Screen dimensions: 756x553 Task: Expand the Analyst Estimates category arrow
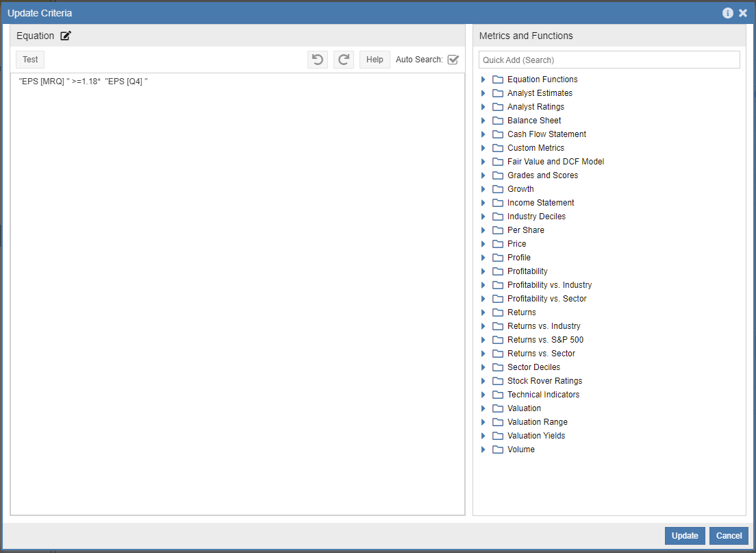[483, 93]
